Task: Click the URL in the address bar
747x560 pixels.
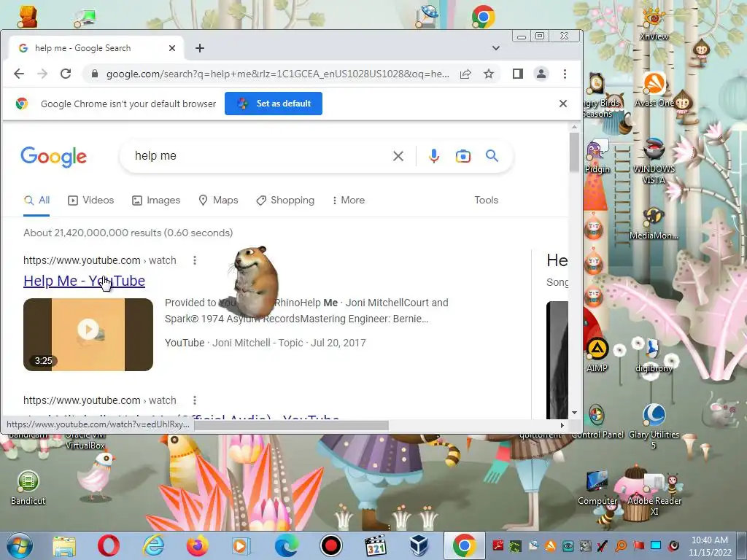Action: [x=278, y=74]
